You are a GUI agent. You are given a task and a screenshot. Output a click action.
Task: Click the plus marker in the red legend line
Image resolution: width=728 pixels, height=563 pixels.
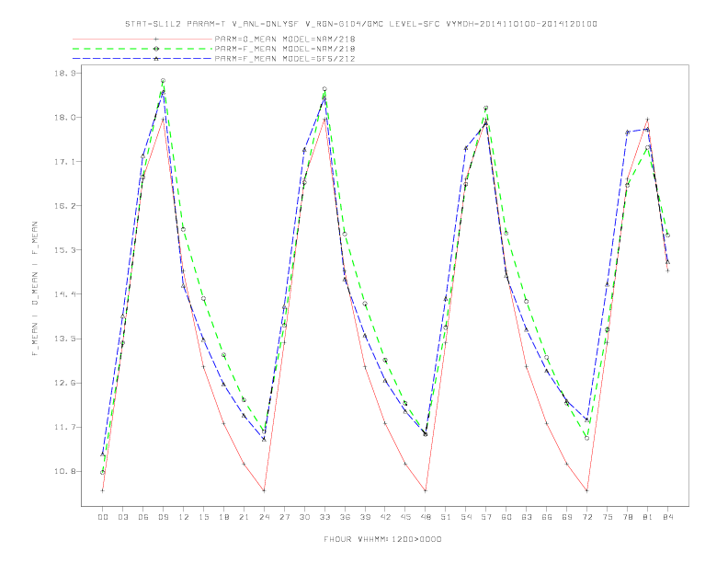[x=156, y=39]
